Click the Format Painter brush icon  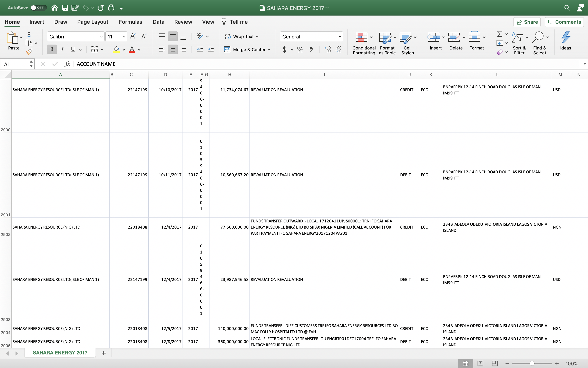tap(29, 52)
